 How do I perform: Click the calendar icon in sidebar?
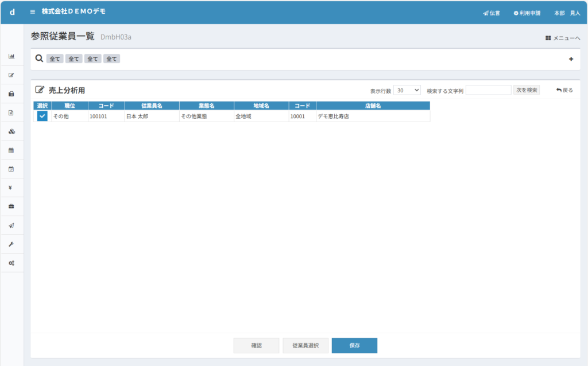click(11, 150)
